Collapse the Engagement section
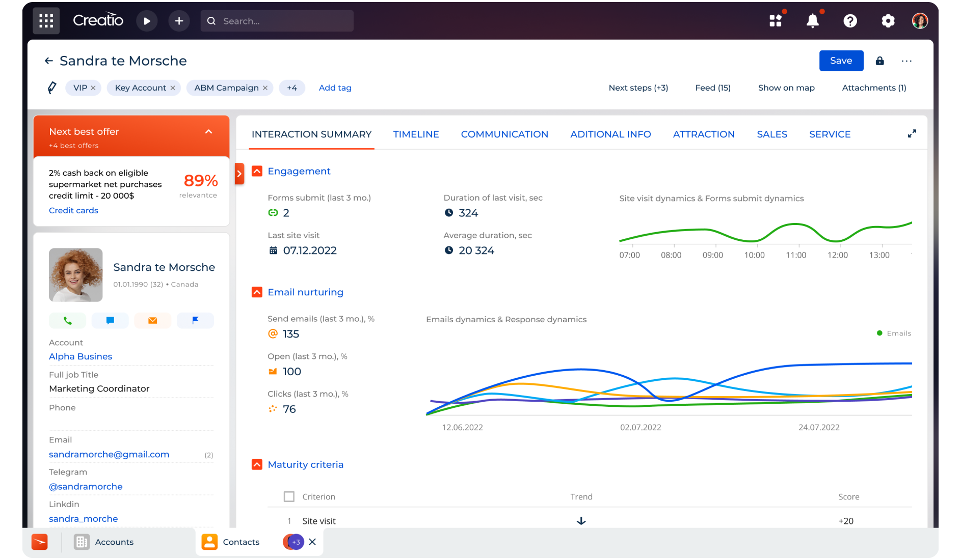The image size is (961, 560). tap(257, 171)
